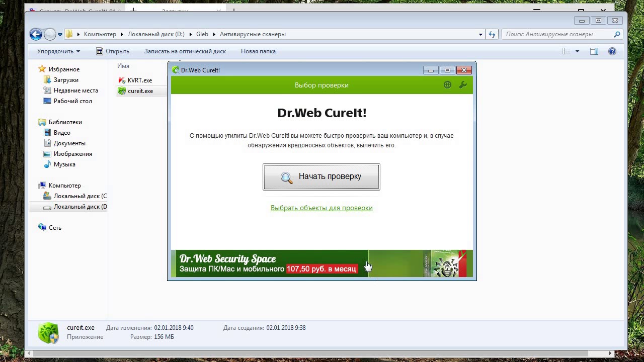Click the search magnifier icon
The width and height of the screenshot is (644, 362).
(x=617, y=34)
